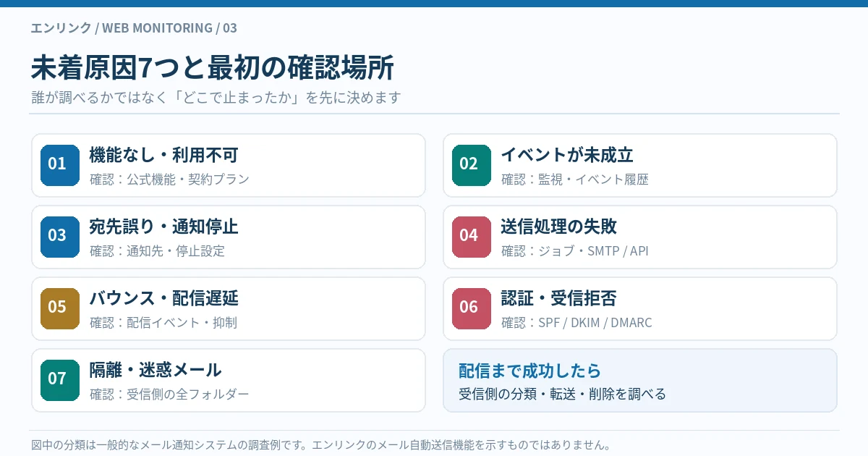Screen dimensions: 868x456
Task: Click the teal 07 number badge
Action: [60, 380]
